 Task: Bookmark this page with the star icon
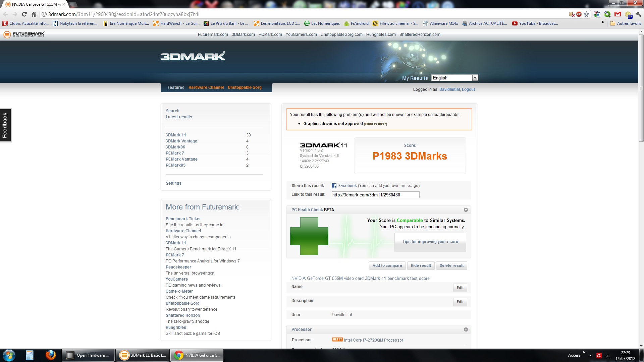click(x=586, y=14)
